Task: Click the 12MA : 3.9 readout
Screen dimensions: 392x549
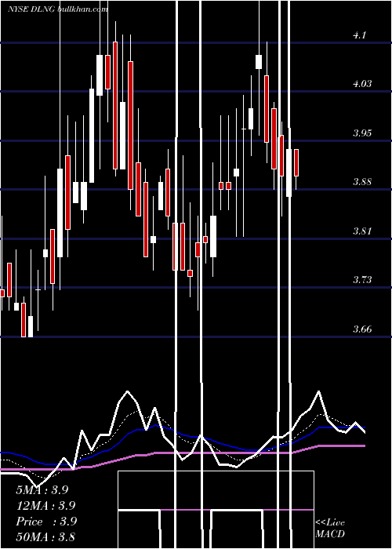Action: pos(45,506)
